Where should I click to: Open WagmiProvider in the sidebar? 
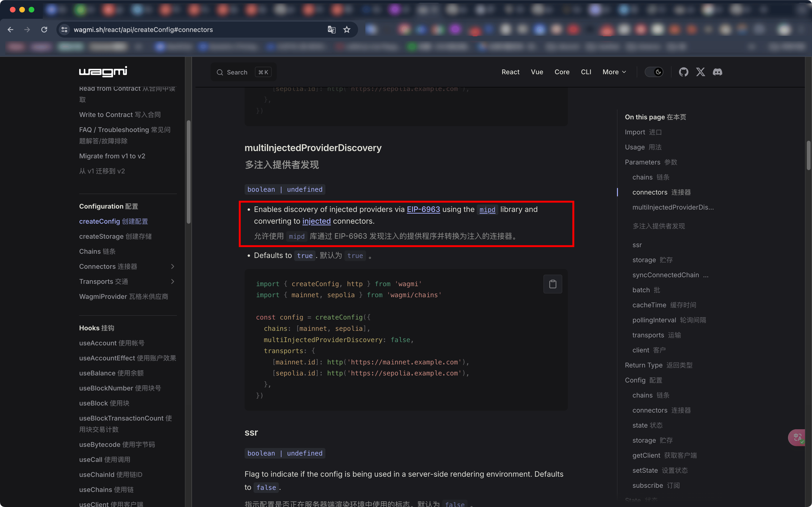[123, 296]
